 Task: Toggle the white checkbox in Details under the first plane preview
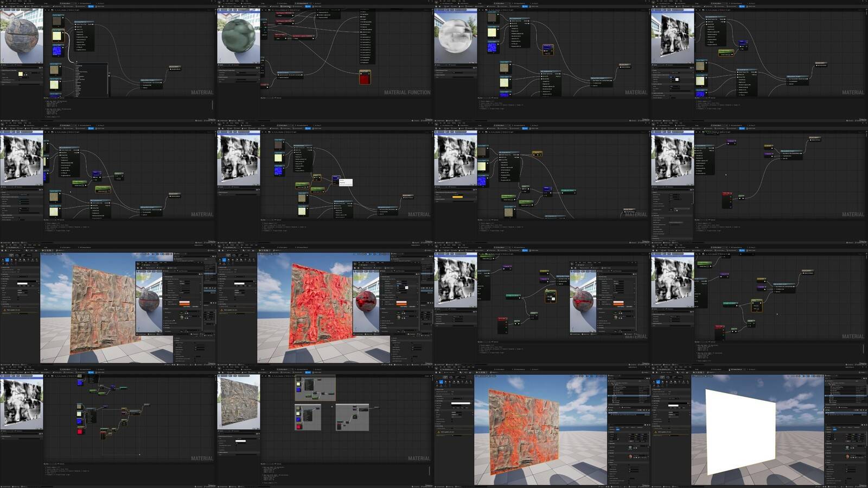(x=676, y=79)
